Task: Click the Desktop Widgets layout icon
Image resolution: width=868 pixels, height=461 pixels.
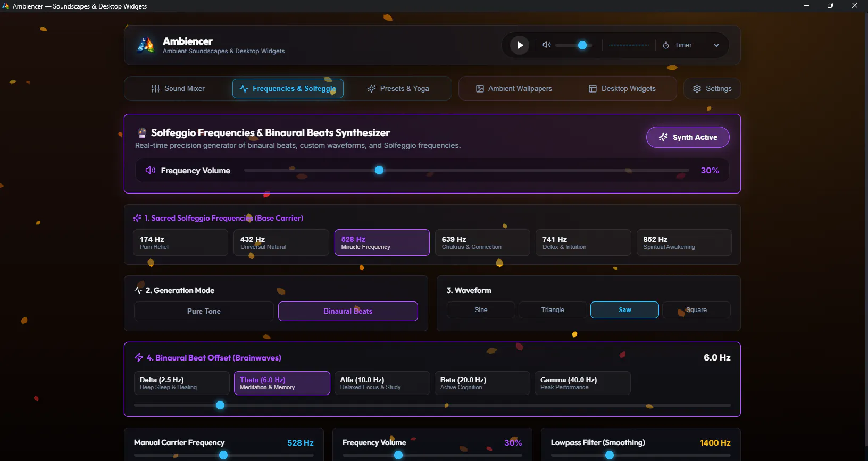Action: click(x=592, y=89)
